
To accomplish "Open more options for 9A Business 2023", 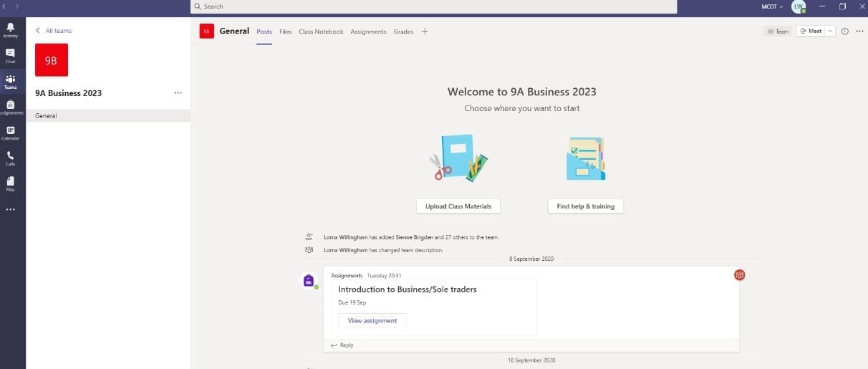I will point(178,93).
